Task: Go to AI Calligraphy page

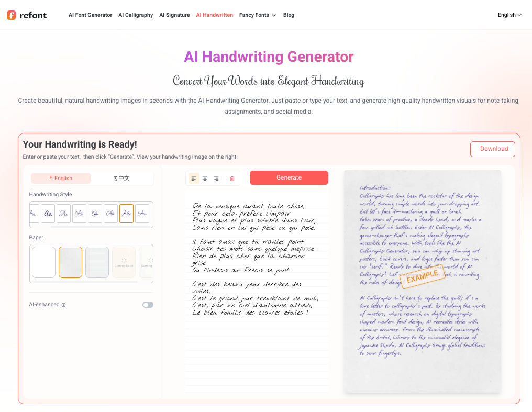Action: (136, 15)
